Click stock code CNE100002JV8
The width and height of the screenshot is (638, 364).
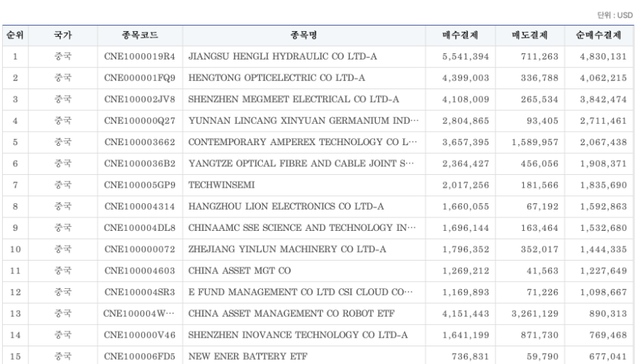click(x=140, y=100)
